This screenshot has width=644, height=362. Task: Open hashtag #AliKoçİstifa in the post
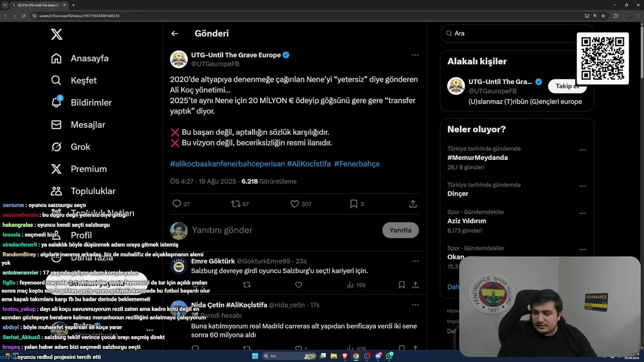309,164
